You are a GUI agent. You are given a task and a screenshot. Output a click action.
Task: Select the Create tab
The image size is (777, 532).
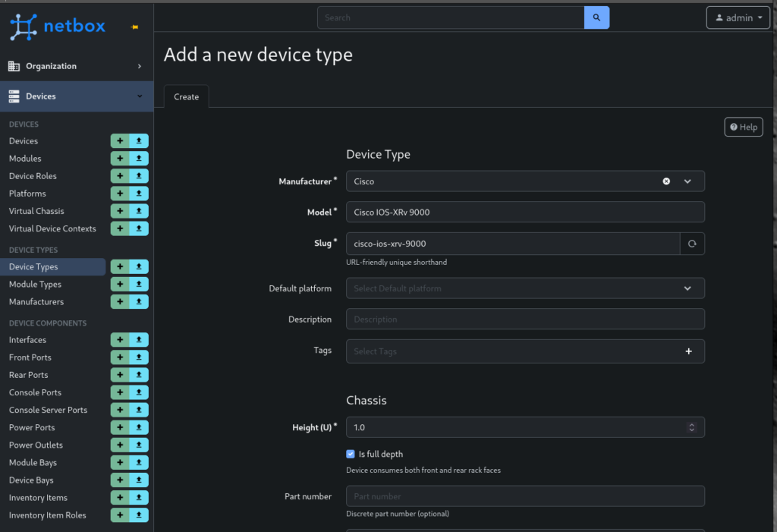coord(186,96)
